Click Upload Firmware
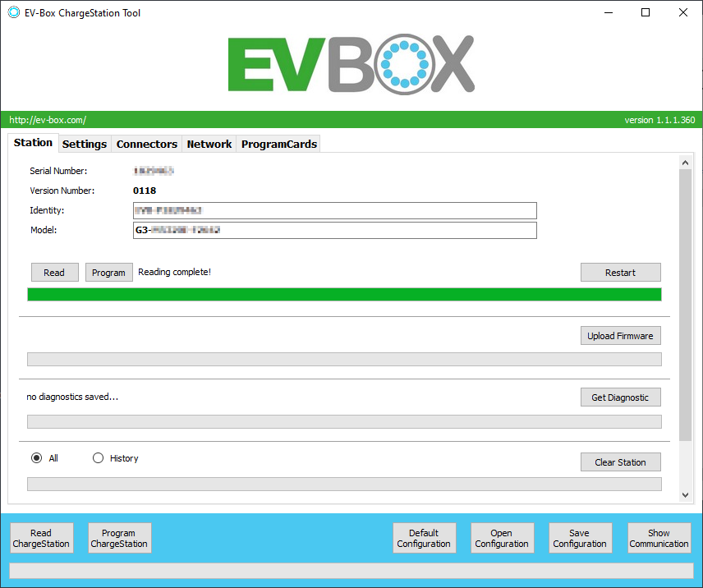The height and width of the screenshot is (588, 703). pyautogui.click(x=620, y=335)
